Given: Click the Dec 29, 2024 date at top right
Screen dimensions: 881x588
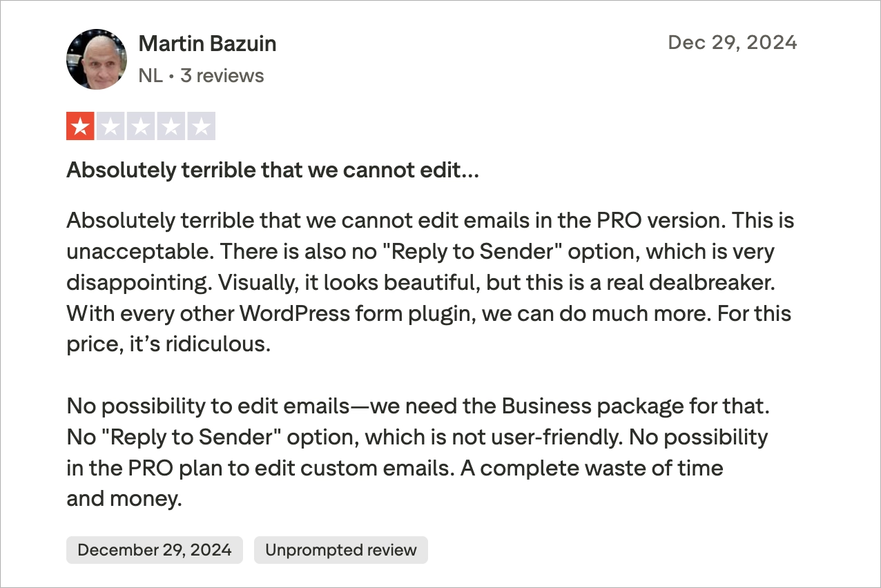Looking at the screenshot, I should [x=732, y=43].
